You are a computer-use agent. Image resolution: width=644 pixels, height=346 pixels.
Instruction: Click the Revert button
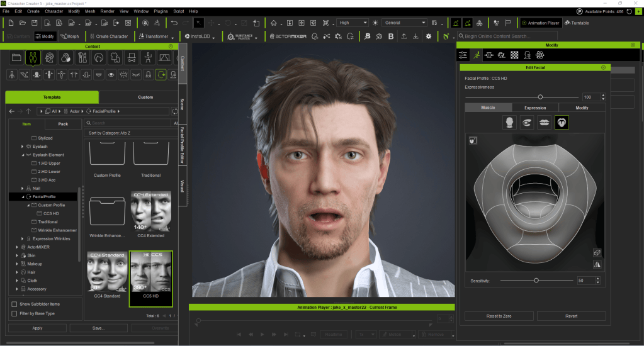pyautogui.click(x=572, y=316)
